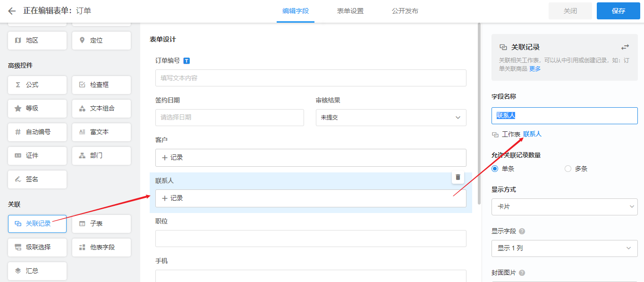Screen dimensions: 644x282
Task: Click the 高级控件 section label
Action: (20, 66)
